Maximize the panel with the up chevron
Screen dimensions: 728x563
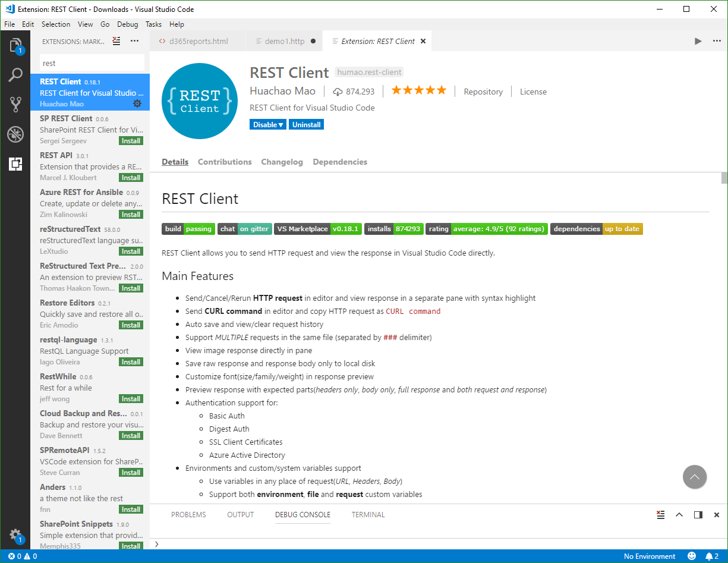pos(679,515)
